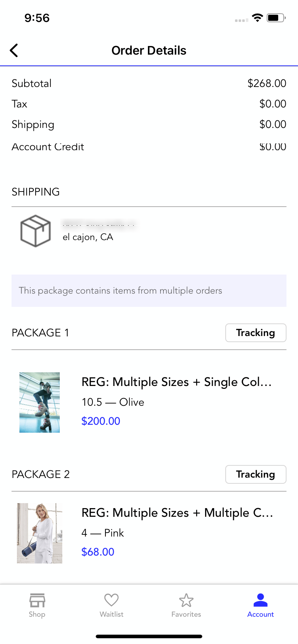Tap the Subtotal $268.00 row
The height and width of the screenshot is (644, 298).
tap(149, 83)
